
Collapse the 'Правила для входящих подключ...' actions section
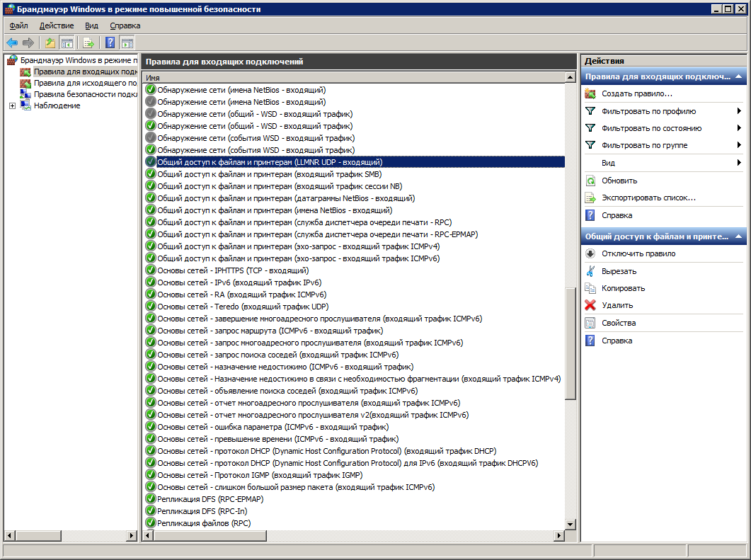[738, 76]
